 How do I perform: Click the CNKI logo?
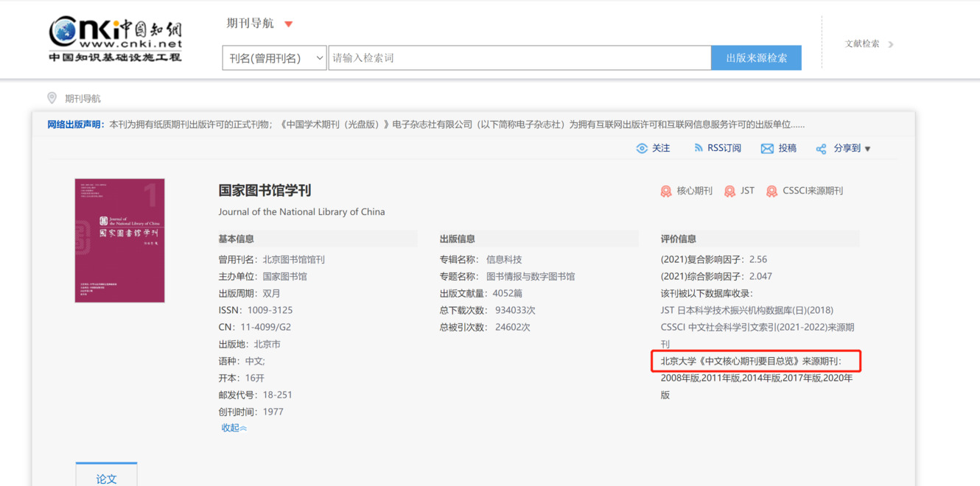(115, 40)
